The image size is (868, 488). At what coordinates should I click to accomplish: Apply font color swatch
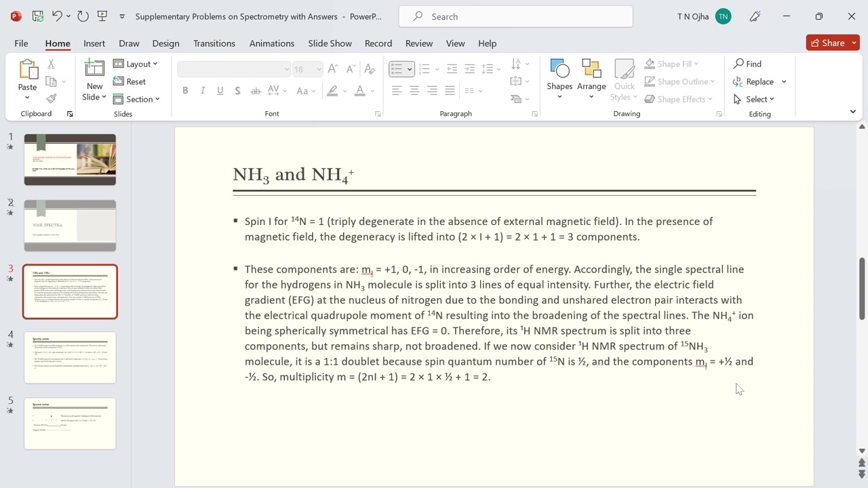click(360, 91)
